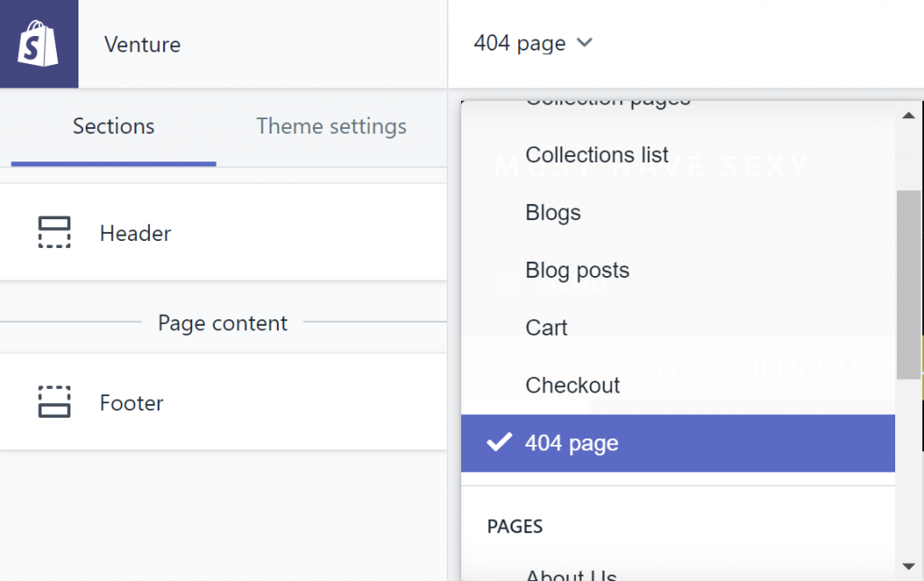Select Cart from the template list
924x581 pixels.
pos(546,327)
